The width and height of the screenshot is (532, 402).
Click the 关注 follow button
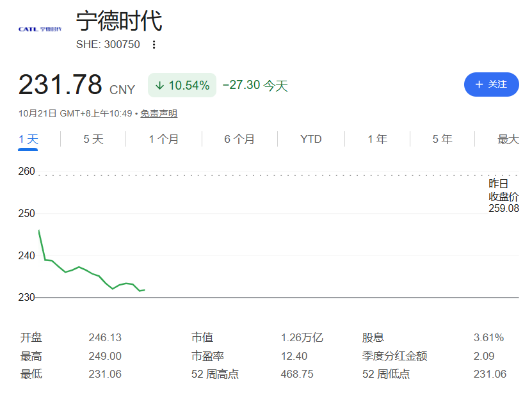(x=491, y=84)
